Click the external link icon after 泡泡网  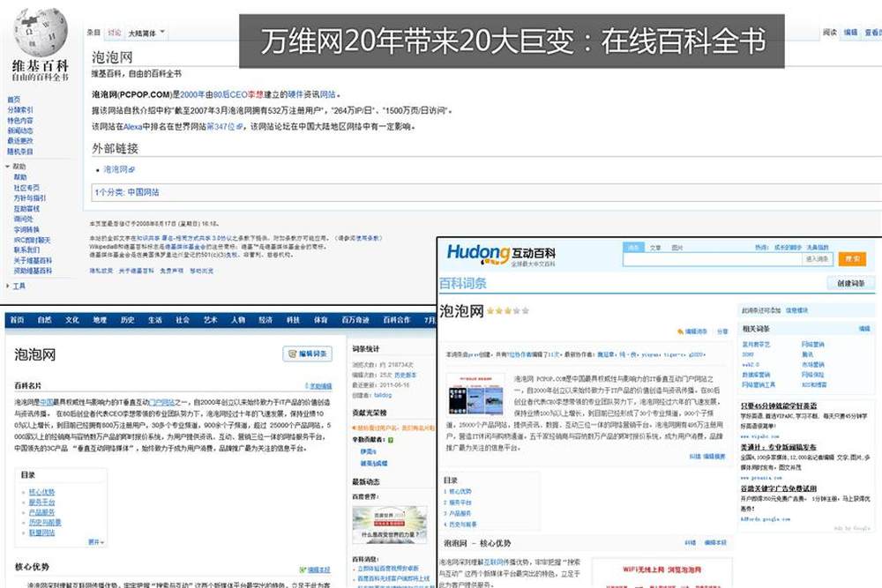point(132,169)
